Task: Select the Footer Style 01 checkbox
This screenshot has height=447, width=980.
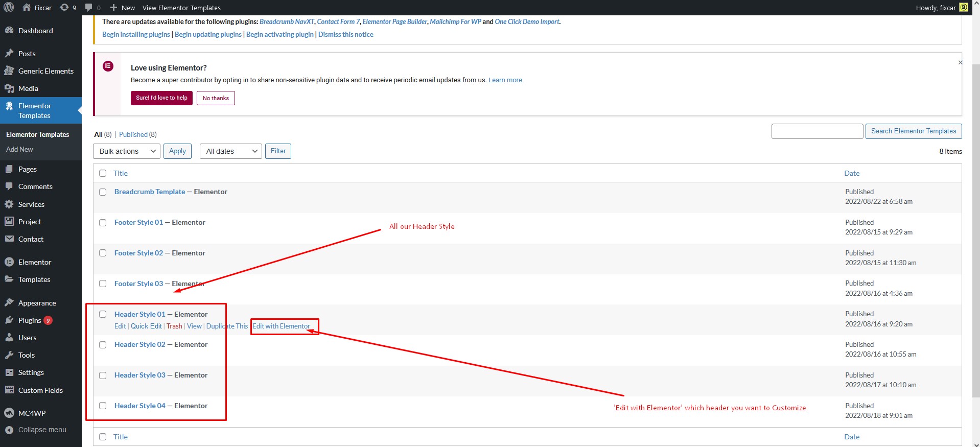Action: [103, 223]
